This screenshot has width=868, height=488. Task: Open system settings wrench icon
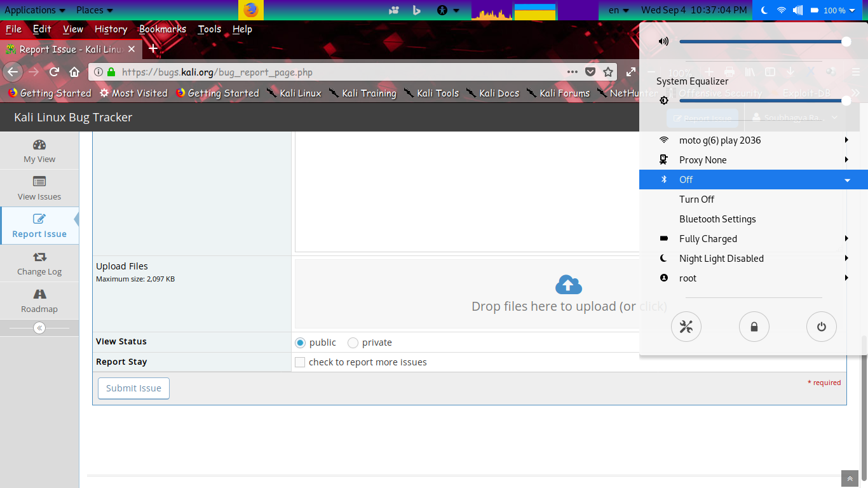[x=686, y=327]
